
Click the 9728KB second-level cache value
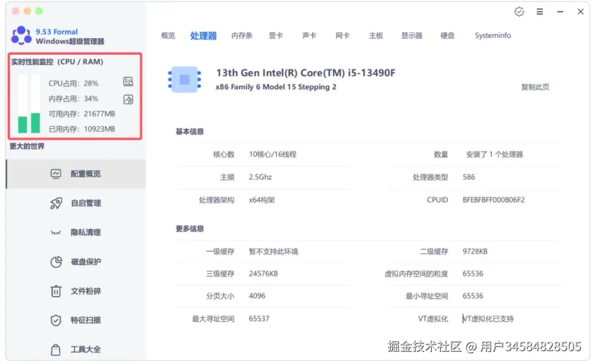[475, 252]
